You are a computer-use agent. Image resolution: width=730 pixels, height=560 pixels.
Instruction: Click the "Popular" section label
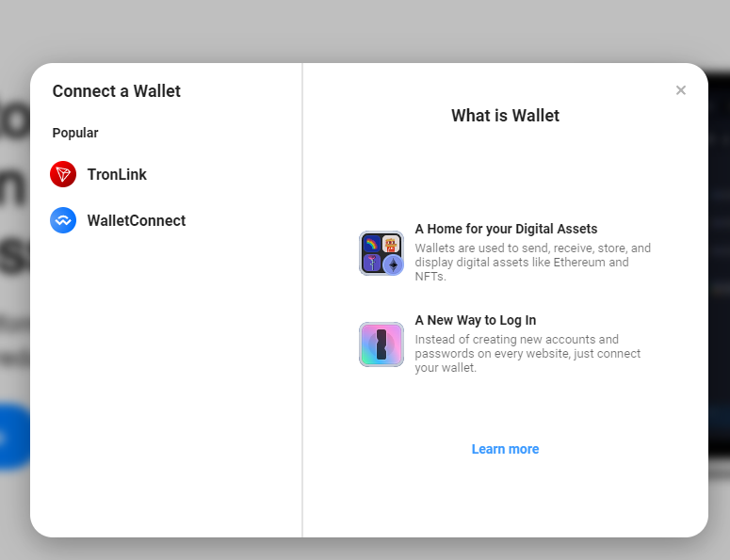75,133
